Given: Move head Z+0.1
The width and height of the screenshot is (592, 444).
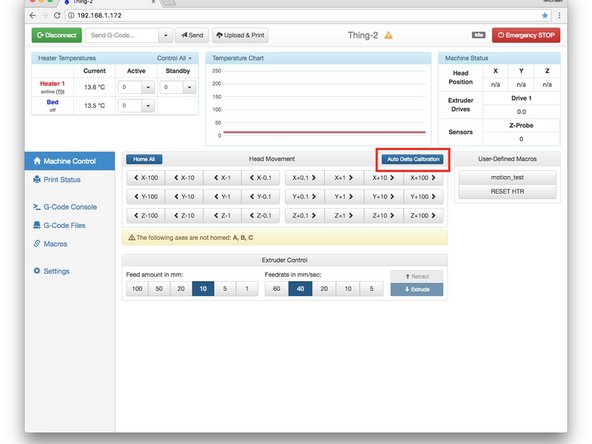Looking at the screenshot, I should pos(304,216).
